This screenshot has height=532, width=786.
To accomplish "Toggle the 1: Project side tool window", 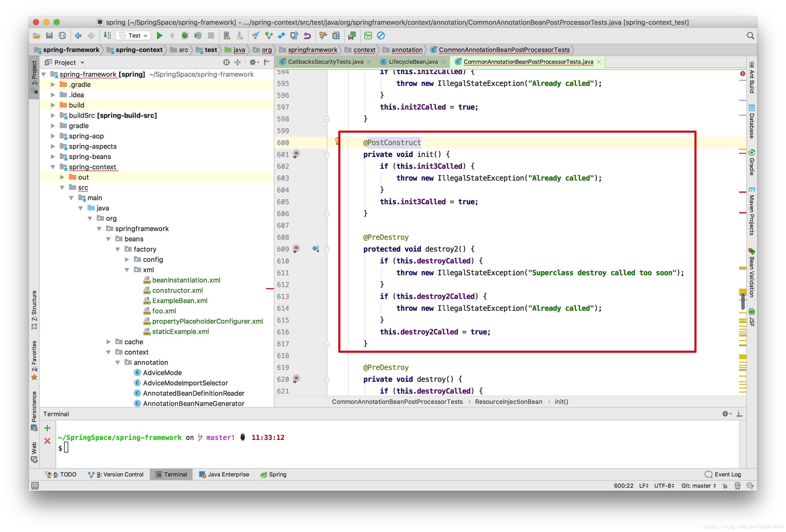I will pos(34,77).
